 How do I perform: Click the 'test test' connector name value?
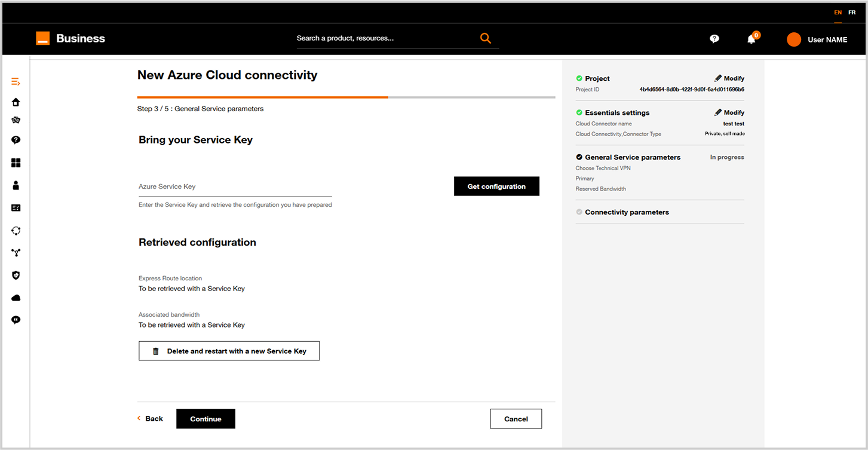point(734,124)
